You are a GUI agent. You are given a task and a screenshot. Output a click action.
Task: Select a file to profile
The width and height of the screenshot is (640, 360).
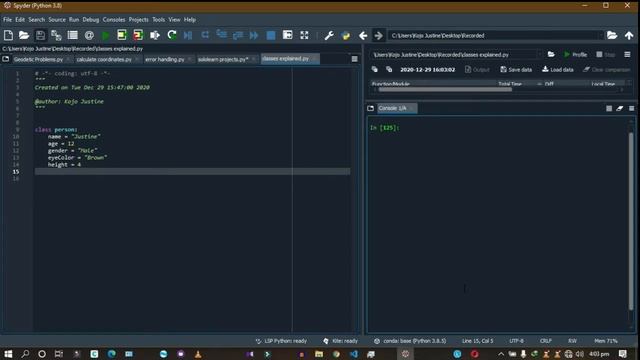pos(551,54)
